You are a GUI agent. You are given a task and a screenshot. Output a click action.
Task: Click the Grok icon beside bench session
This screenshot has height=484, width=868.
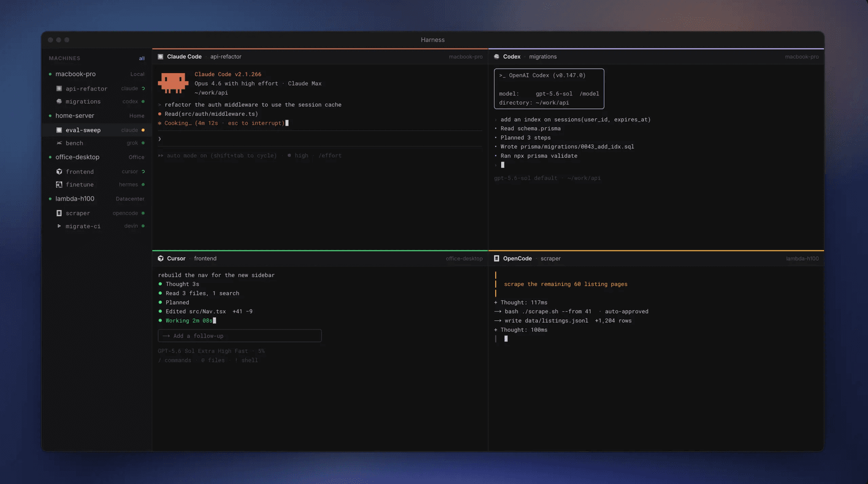tap(59, 143)
